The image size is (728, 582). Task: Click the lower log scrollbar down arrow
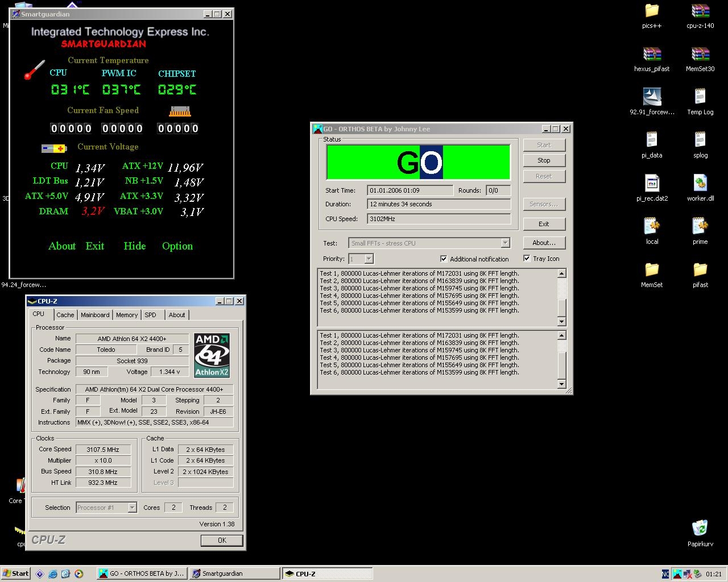tap(562, 384)
